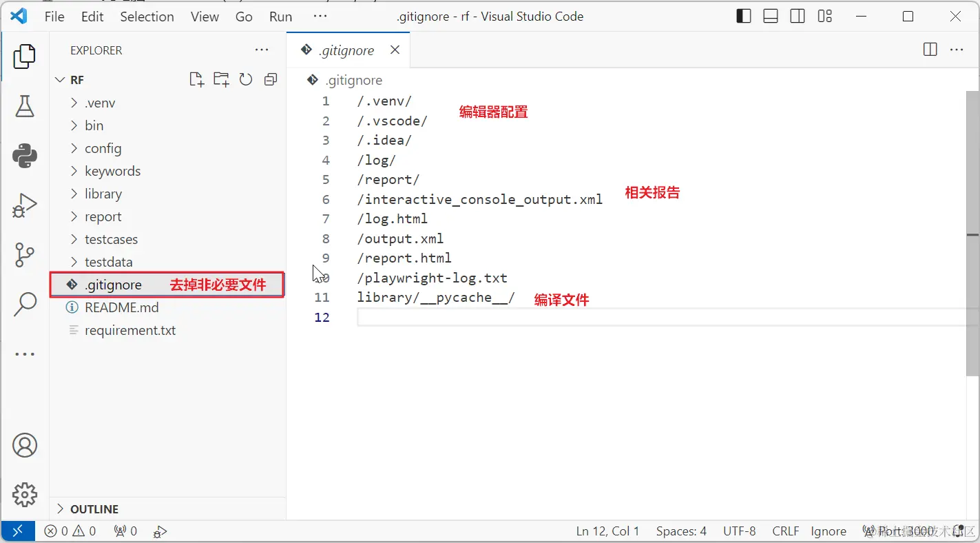Click the New File icon in explorer
This screenshot has width=980, height=543.
pyautogui.click(x=197, y=80)
